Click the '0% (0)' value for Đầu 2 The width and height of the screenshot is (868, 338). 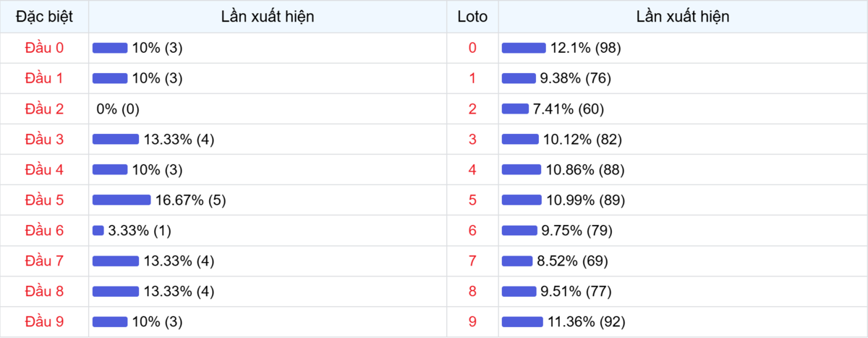tap(118, 109)
